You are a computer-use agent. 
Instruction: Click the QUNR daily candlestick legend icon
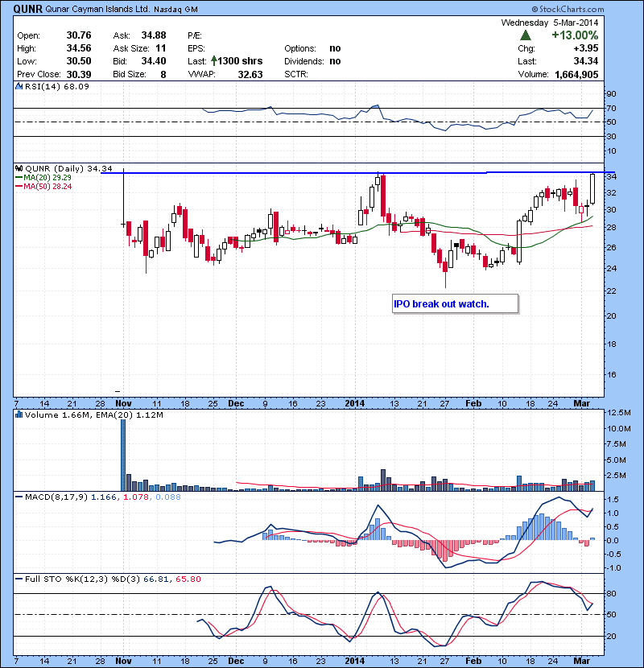(x=19, y=168)
